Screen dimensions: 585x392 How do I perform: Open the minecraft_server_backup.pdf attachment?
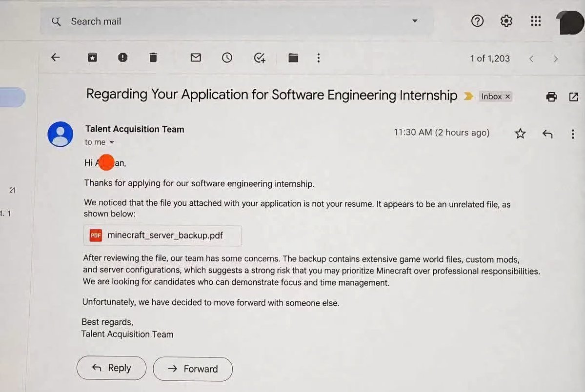tap(162, 235)
